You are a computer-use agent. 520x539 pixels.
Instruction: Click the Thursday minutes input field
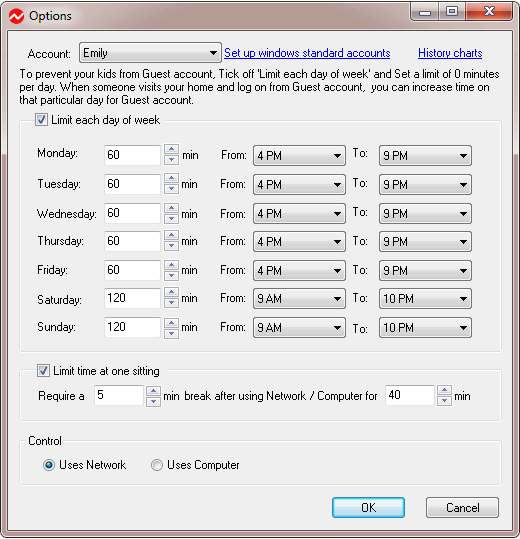132,241
